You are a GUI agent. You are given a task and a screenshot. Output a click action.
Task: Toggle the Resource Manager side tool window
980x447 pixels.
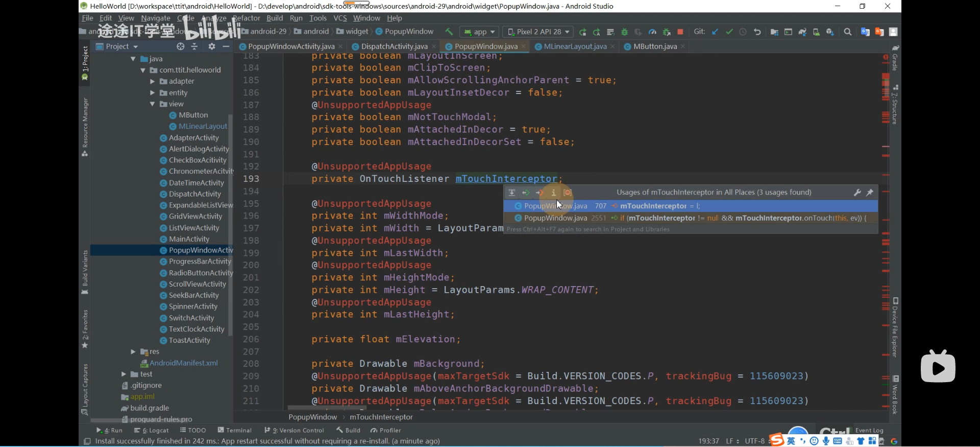(85, 127)
